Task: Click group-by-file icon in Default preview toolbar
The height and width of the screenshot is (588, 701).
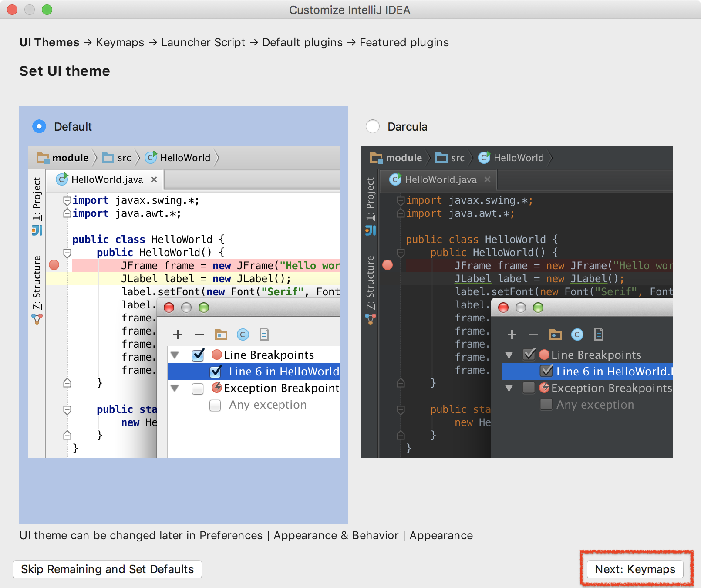Action: 264,334
